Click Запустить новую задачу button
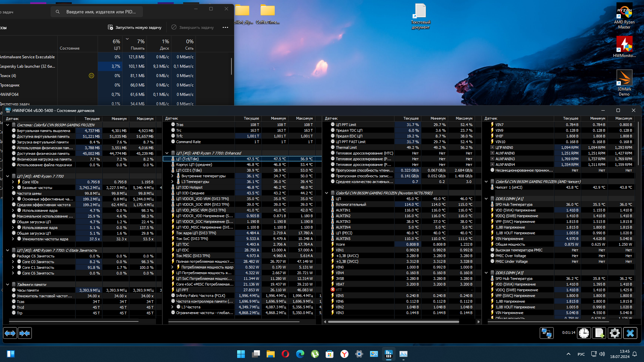Image resolution: width=644 pixels, height=362 pixels. click(135, 27)
